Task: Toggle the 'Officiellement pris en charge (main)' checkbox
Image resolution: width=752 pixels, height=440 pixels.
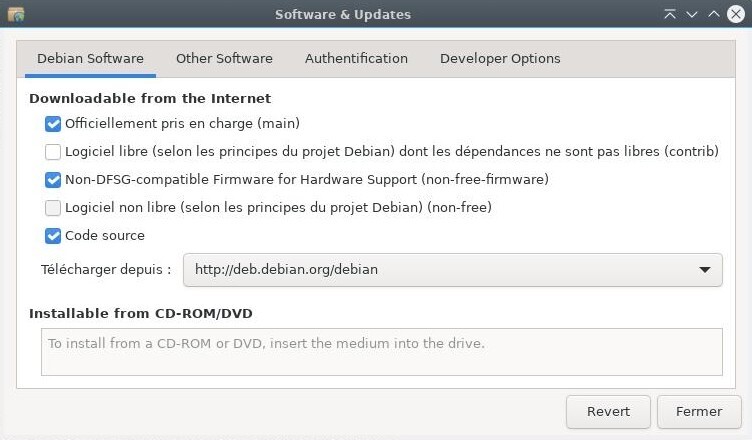Action: coord(53,124)
